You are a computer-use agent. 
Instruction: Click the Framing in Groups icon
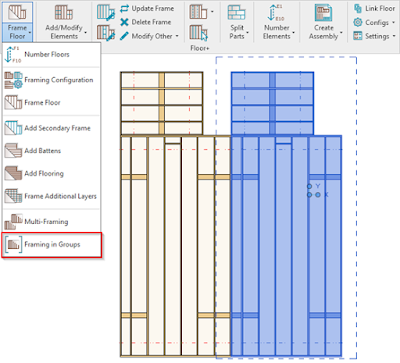click(x=14, y=245)
